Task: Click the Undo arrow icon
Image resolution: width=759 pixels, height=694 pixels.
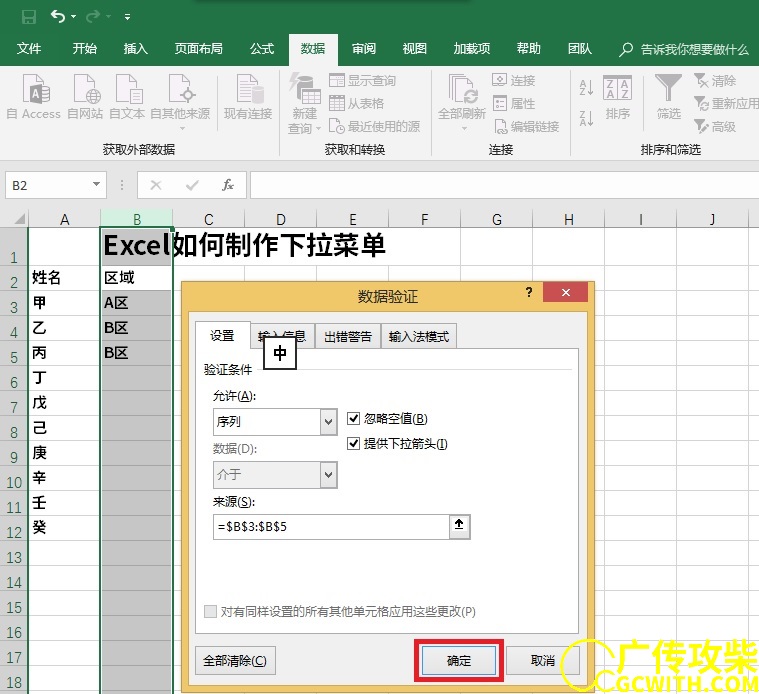Action: pos(58,16)
